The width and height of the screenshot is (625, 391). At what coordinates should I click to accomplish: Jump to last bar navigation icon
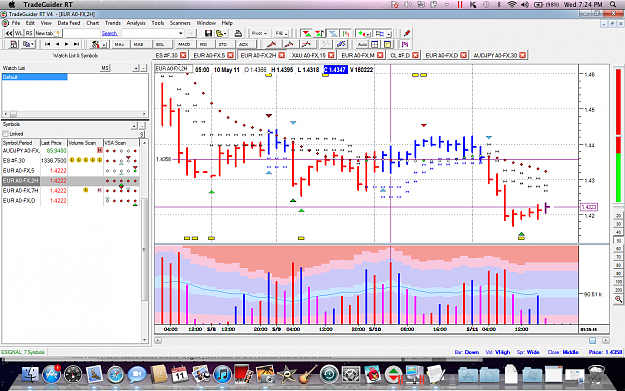click(76, 44)
